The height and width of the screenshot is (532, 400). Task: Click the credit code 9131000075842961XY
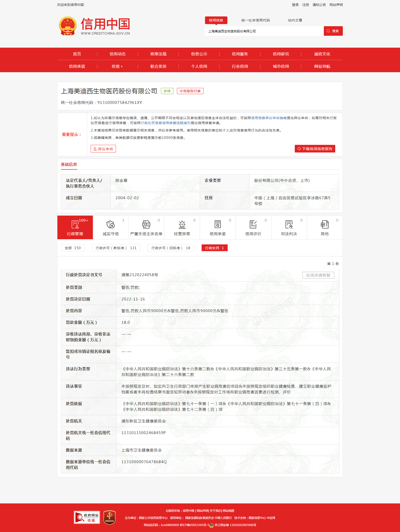[x=120, y=102]
